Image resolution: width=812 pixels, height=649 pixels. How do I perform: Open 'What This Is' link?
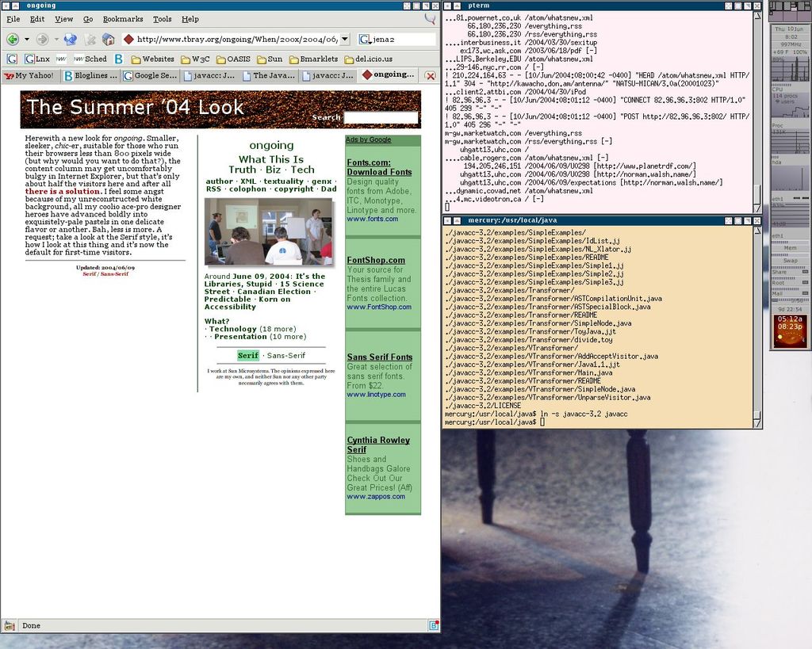coord(271,159)
